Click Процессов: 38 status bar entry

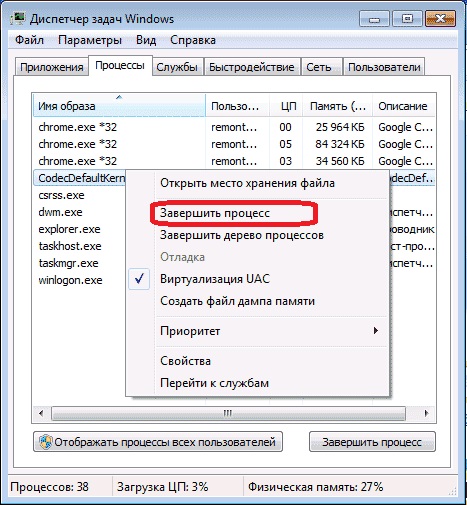(x=49, y=487)
